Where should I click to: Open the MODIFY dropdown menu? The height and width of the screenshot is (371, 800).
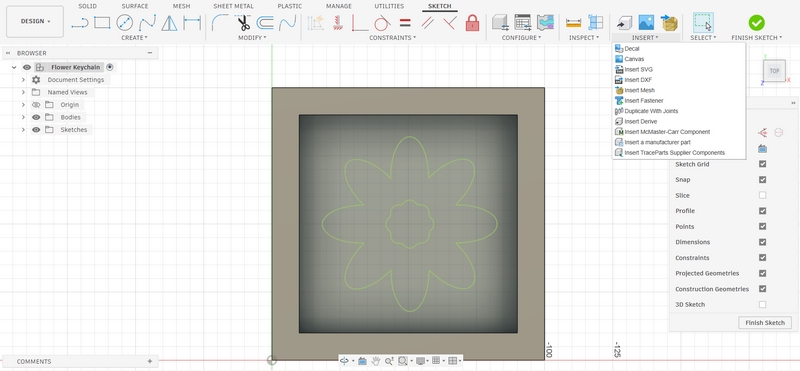pos(252,38)
